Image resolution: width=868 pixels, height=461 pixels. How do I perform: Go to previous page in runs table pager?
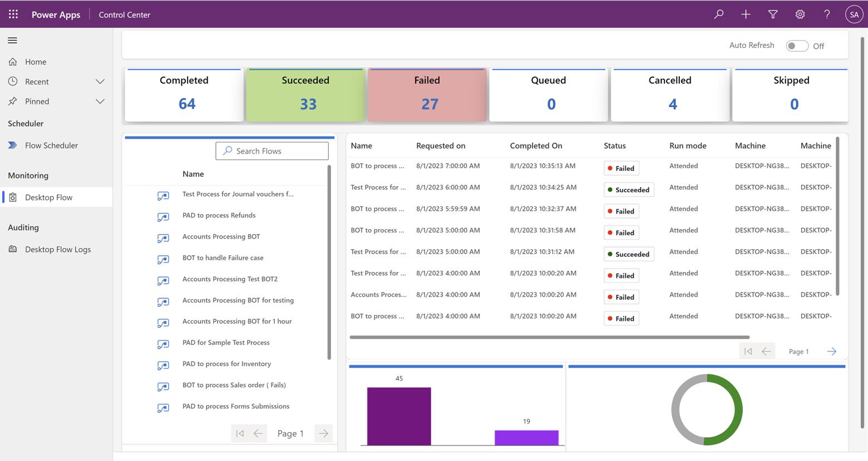point(766,351)
